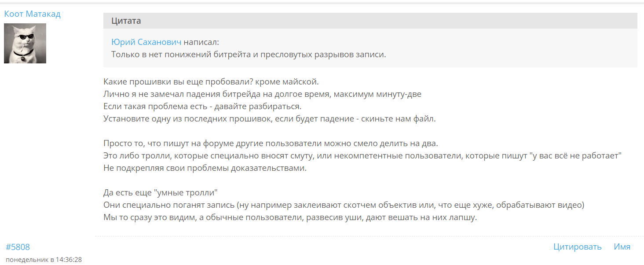Image resolution: width=644 pixels, height=265 pixels.
Task: Click the line Да есть еще "умные тролли"
Action: click(x=161, y=193)
